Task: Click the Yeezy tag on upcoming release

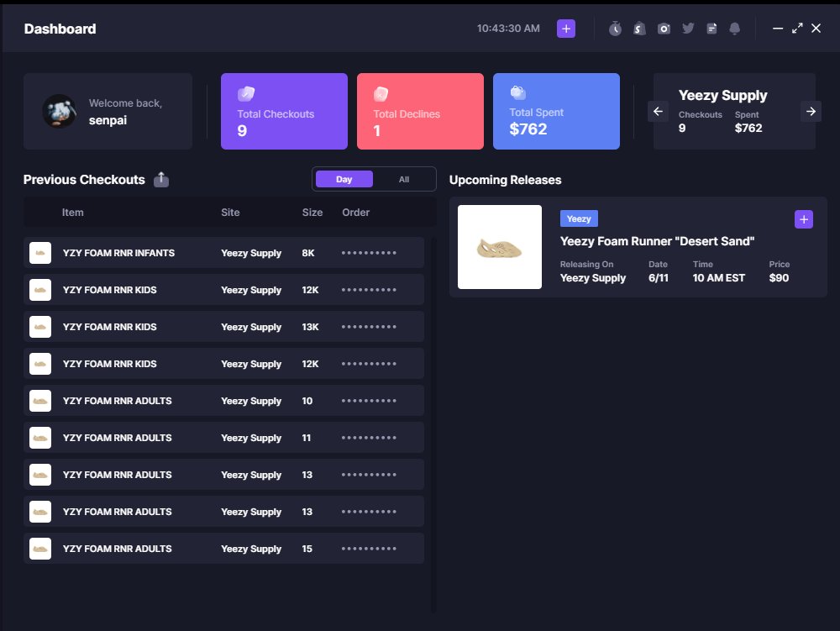Action: point(579,218)
